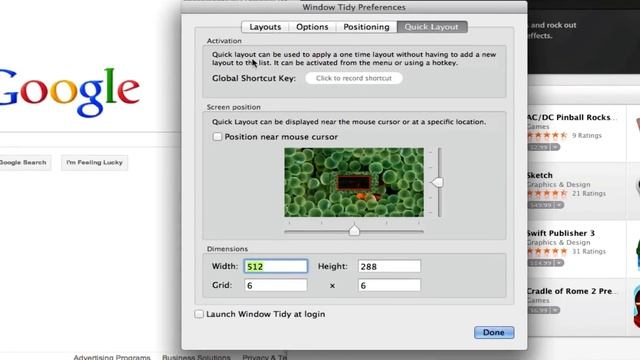Click the Height input field

389,266
